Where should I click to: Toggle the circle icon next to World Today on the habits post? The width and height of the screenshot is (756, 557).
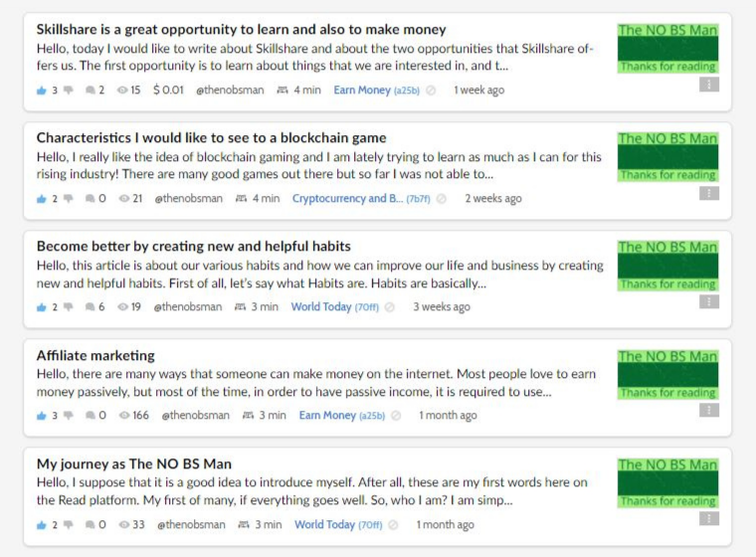(390, 307)
